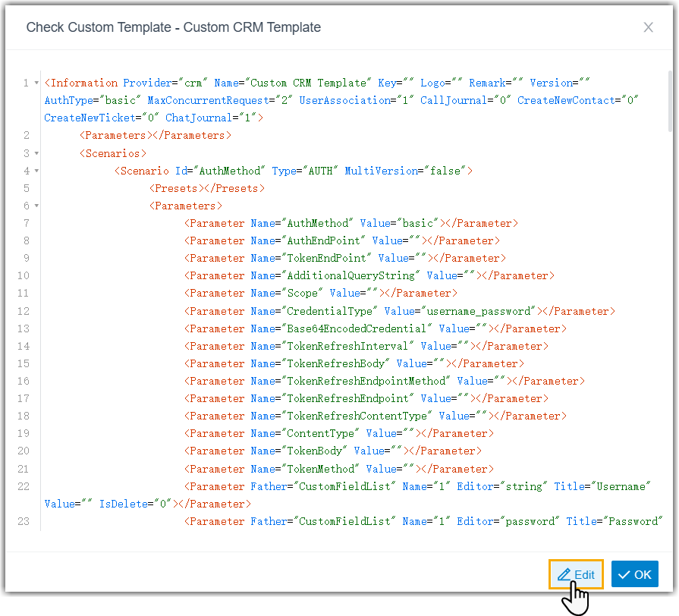Click the UserAssociation="1" attribute
The image size is (679, 616).
pos(357,100)
